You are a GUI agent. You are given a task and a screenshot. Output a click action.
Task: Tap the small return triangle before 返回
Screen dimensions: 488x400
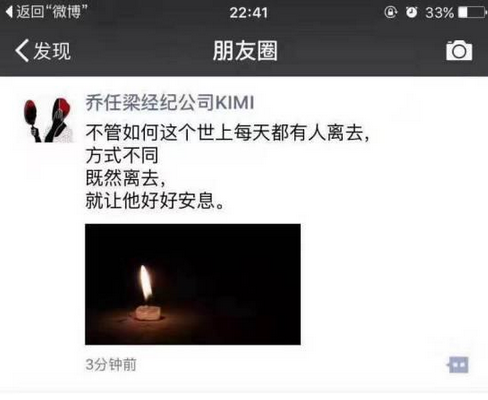click(9, 12)
